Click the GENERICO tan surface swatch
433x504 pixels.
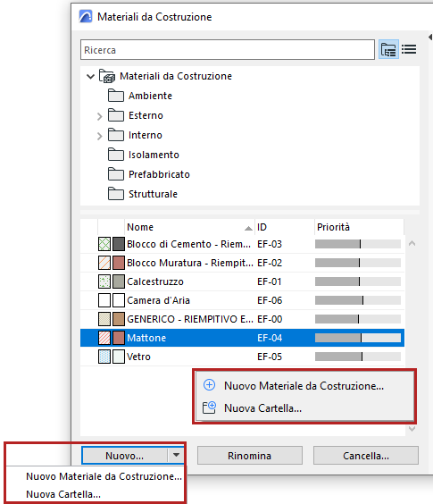click(x=119, y=319)
